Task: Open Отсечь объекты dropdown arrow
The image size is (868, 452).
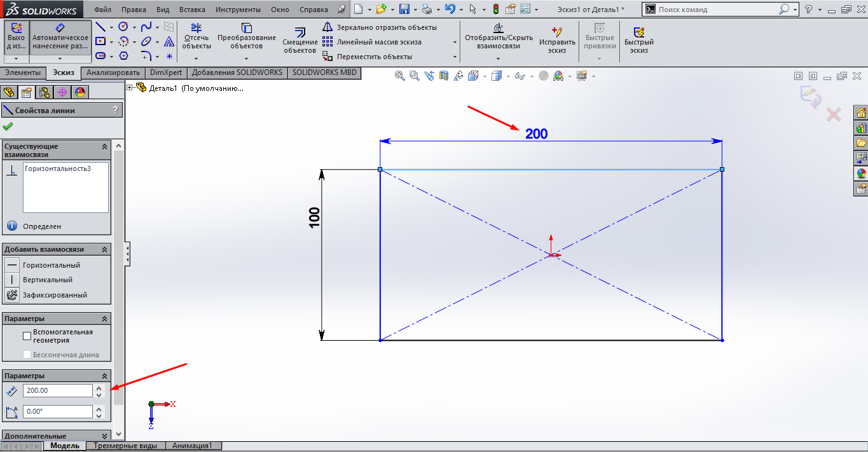Action: tap(196, 58)
